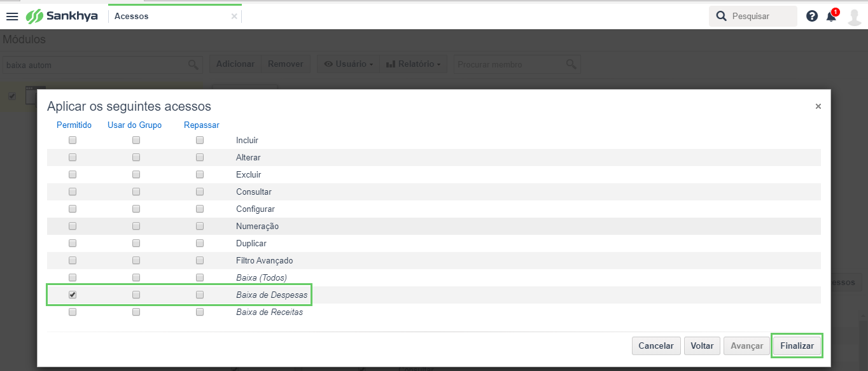The image size is (868, 371).
Task: Open the notifications bell
Action: [x=832, y=16]
